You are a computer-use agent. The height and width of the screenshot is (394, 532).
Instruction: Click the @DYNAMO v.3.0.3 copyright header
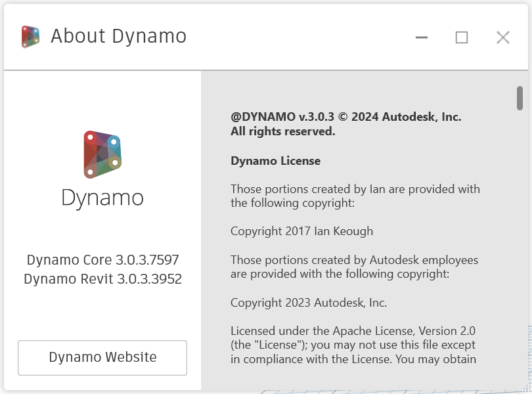[345, 117]
